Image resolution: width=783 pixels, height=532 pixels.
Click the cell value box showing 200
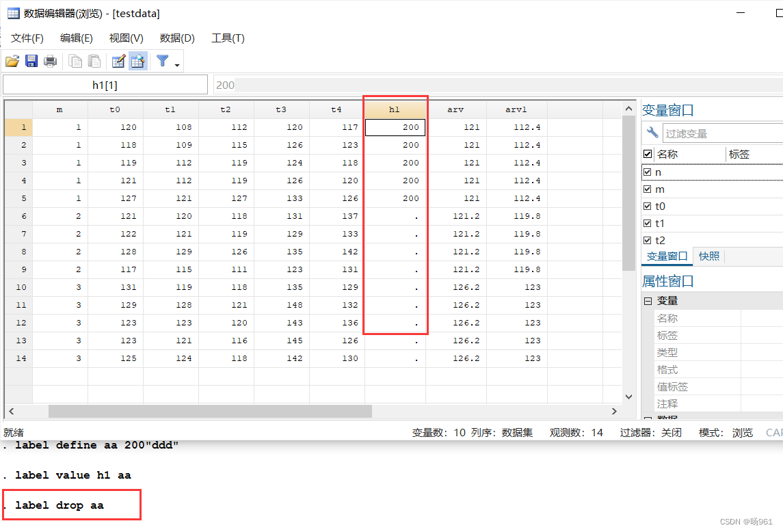pos(498,85)
